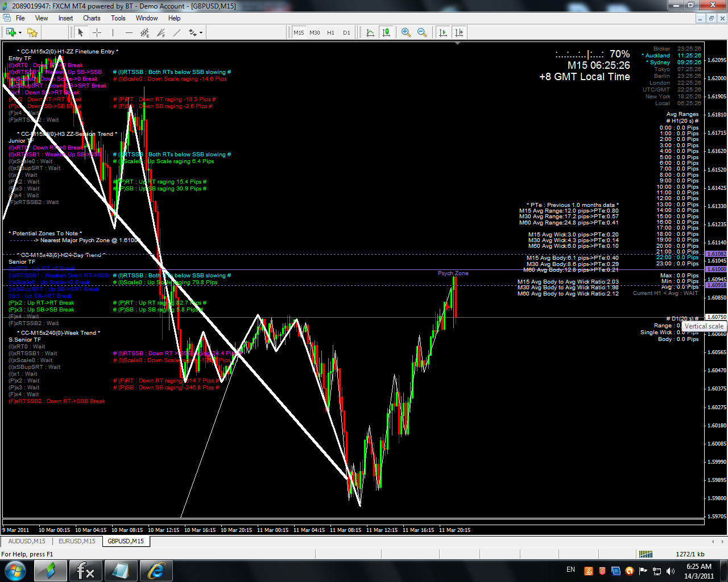Switch to the EURUSD,M15 chart tab
The height and width of the screenshot is (582, 728).
[77, 541]
